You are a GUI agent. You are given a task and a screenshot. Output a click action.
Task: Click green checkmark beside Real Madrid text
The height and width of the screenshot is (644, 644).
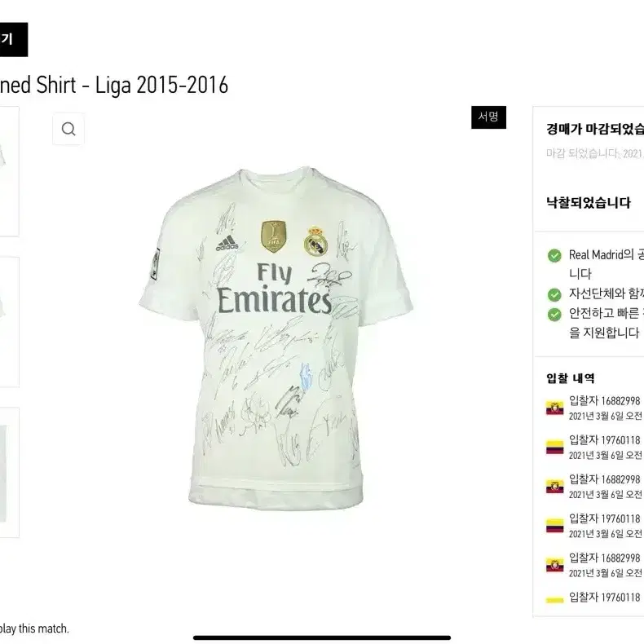554,255
